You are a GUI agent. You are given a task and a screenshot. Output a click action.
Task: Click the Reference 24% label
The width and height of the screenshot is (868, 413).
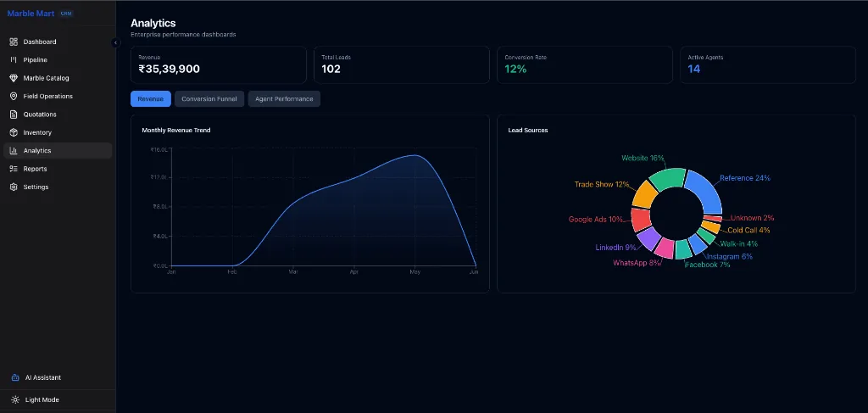pos(745,178)
